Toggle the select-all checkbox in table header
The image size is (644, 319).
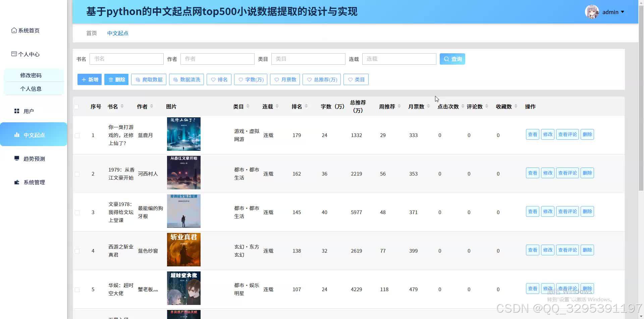(x=76, y=107)
